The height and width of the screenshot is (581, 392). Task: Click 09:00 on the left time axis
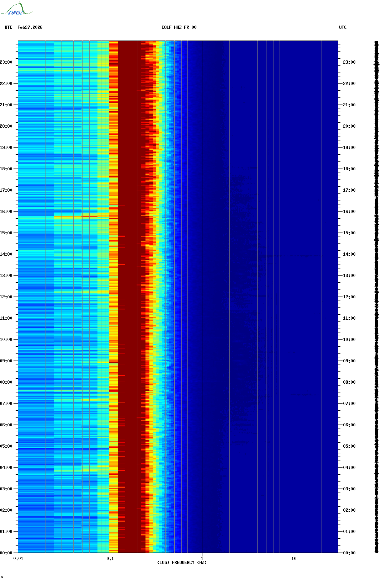[x=6, y=361]
